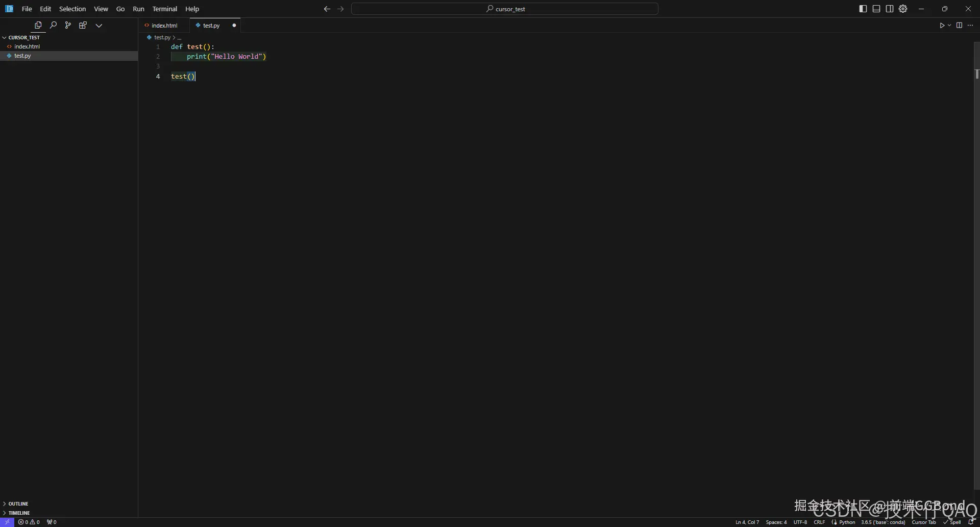Open the Source Control view icon
The width and height of the screenshot is (980, 527).
coord(68,25)
